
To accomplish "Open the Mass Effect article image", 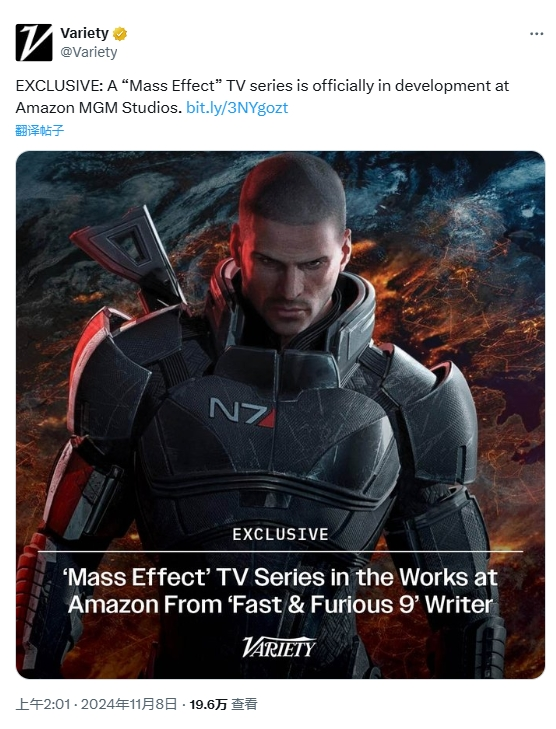I will click(280, 415).
